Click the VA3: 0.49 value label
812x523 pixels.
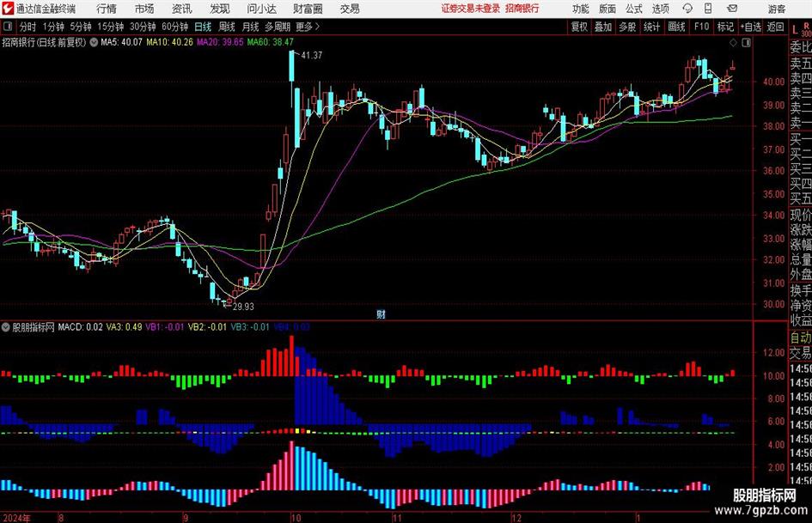coord(125,326)
